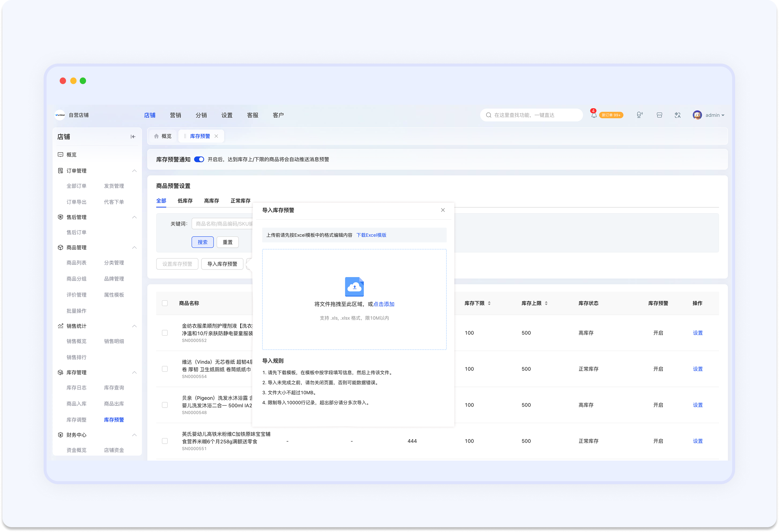
Task: Click the 重置 button
Action: (x=227, y=242)
